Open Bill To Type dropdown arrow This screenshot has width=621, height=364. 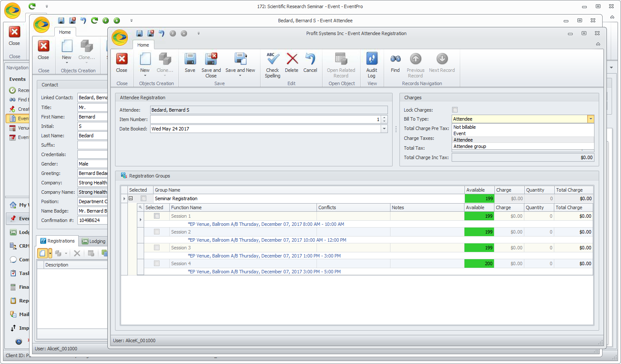pos(591,119)
